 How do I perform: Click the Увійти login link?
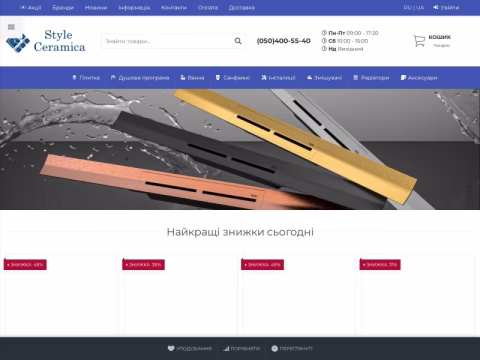(450, 7)
